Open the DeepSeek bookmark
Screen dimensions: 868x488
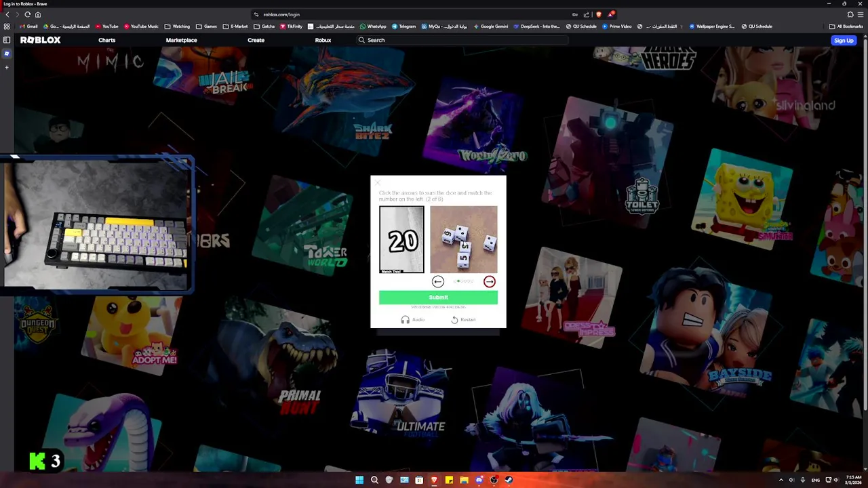[x=536, y=26]
